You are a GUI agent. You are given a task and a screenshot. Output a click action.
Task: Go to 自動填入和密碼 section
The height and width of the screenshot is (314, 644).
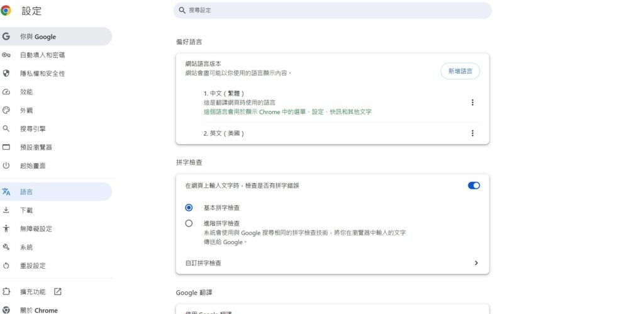[56, 55]
